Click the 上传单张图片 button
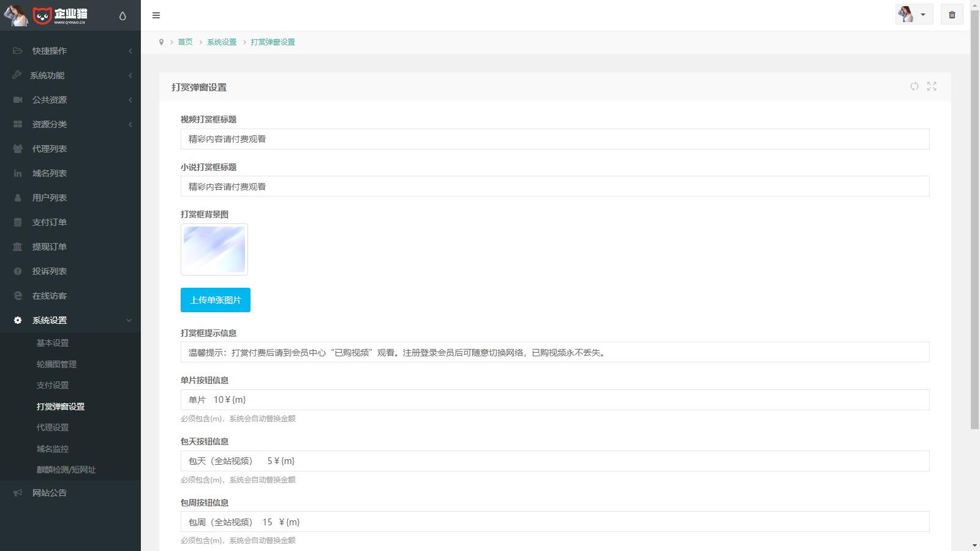This screenshot has width=980, height=551. [215, 300]
